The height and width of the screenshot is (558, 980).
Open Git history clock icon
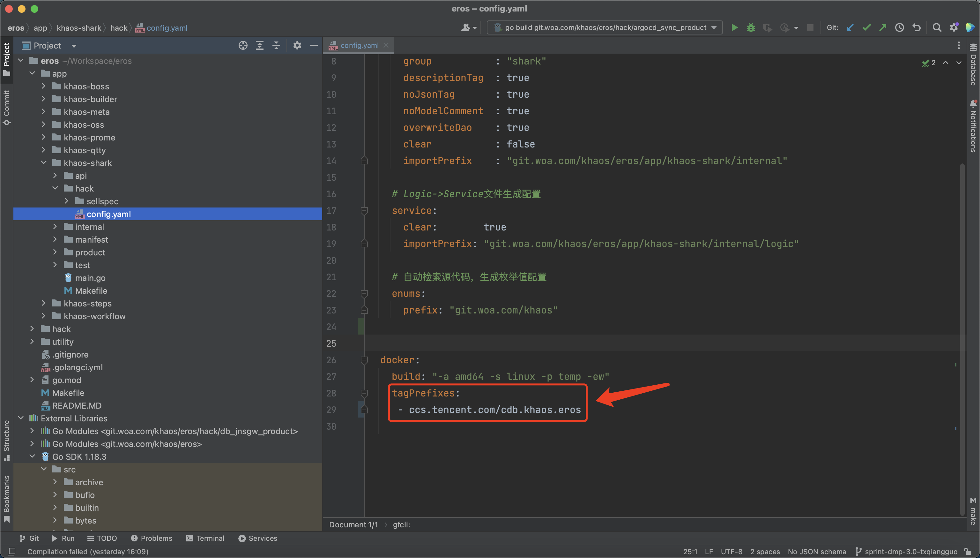tap(899, 27)
